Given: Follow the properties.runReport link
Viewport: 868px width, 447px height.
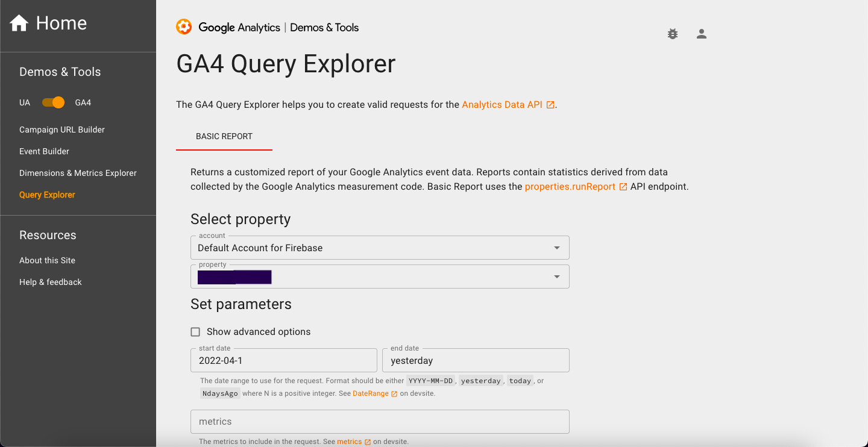Looking at the screenshot, I should click(570, 187).
